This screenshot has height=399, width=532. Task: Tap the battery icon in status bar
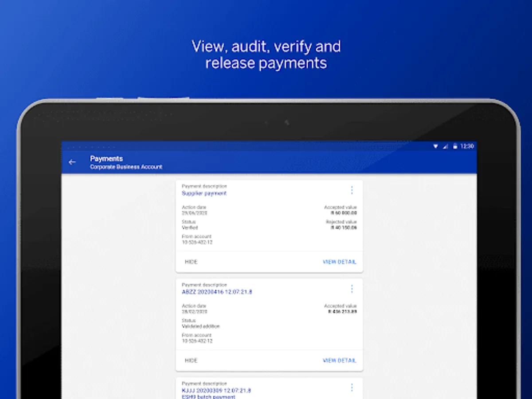click(454, 146)
